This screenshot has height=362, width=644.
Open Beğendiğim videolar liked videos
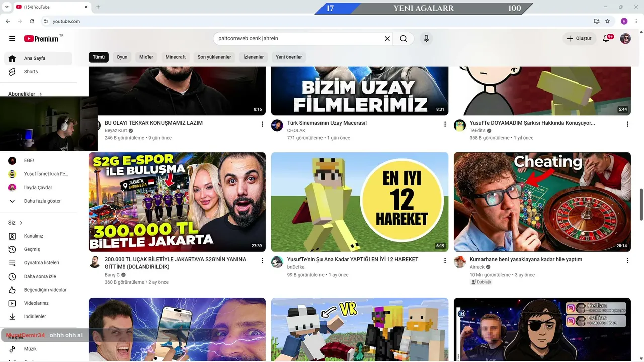click(38, 290)
